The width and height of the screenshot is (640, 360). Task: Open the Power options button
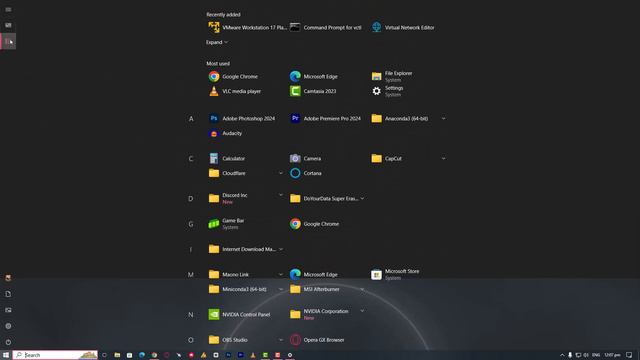(x=8, y=342)
